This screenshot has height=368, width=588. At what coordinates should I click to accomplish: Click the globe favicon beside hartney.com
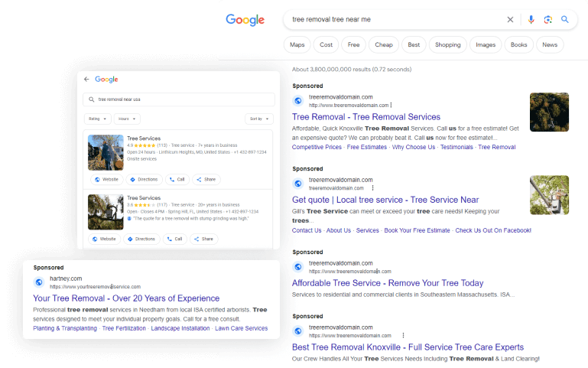pos(39,282)
